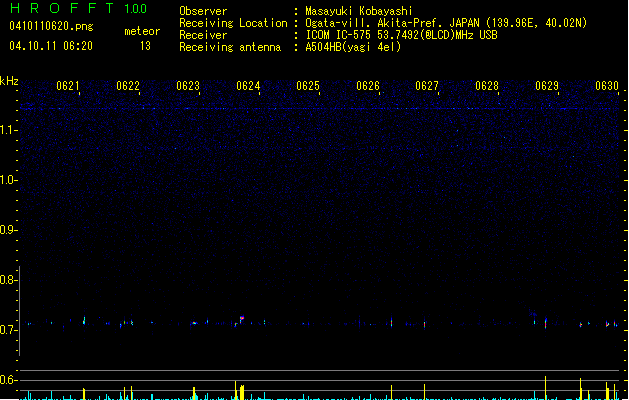Click the 0.8 kHz axis label
This screenshot has width=629, height=400.
7,280
